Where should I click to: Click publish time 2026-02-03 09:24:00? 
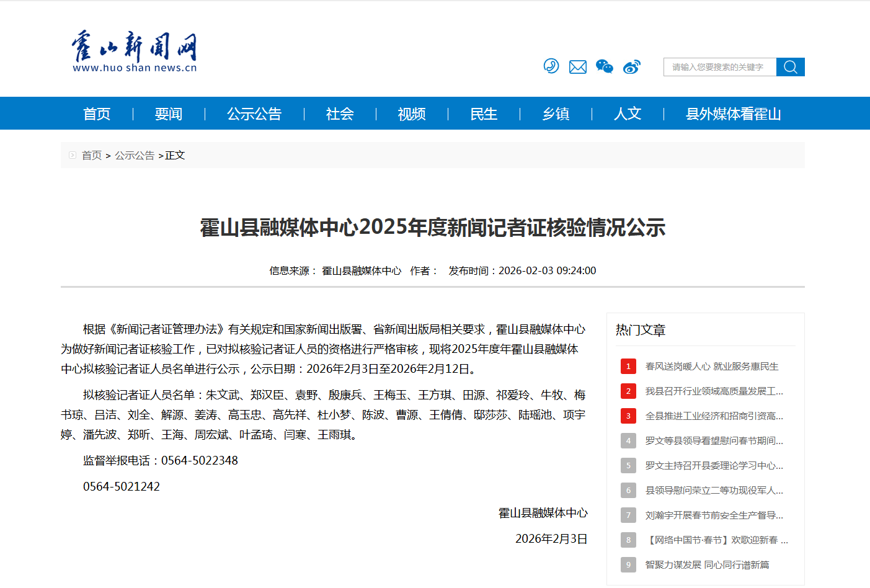[548, 271]
